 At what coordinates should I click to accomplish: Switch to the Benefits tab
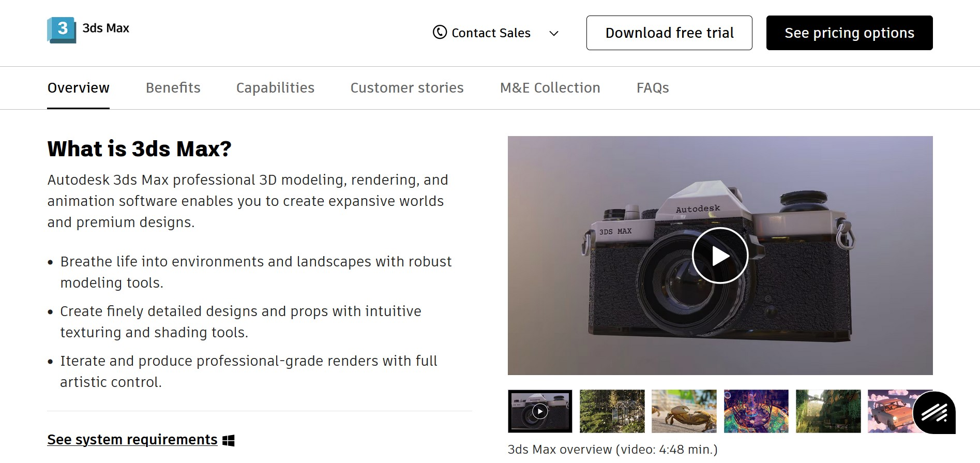tap(173, 88)
